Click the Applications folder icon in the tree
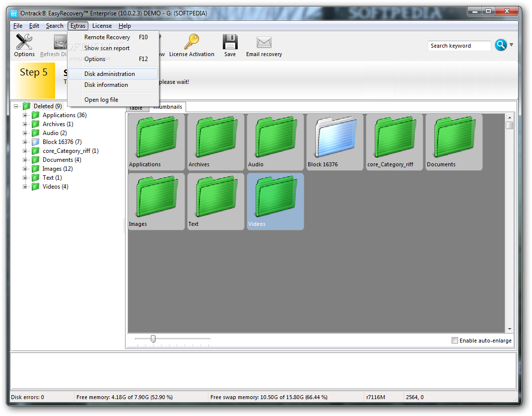 tap(36, 115)
